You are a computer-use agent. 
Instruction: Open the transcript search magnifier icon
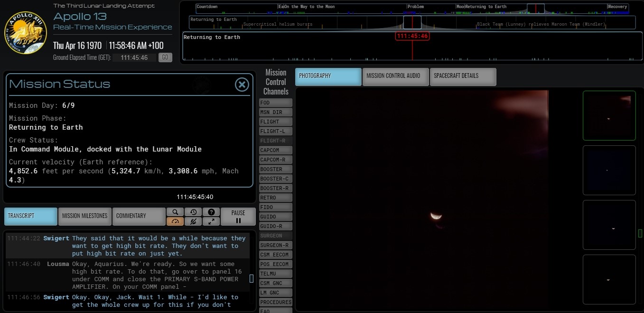point(175,212)
